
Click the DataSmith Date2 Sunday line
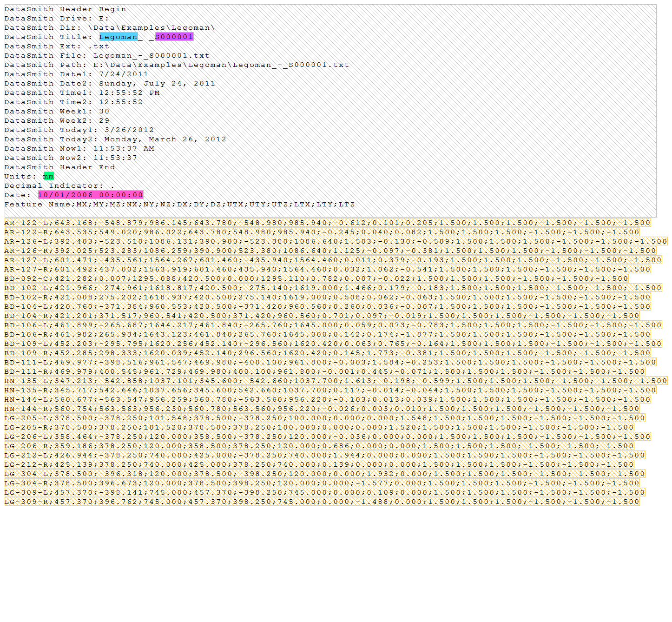pyautogui.click(x=110, y=83)
